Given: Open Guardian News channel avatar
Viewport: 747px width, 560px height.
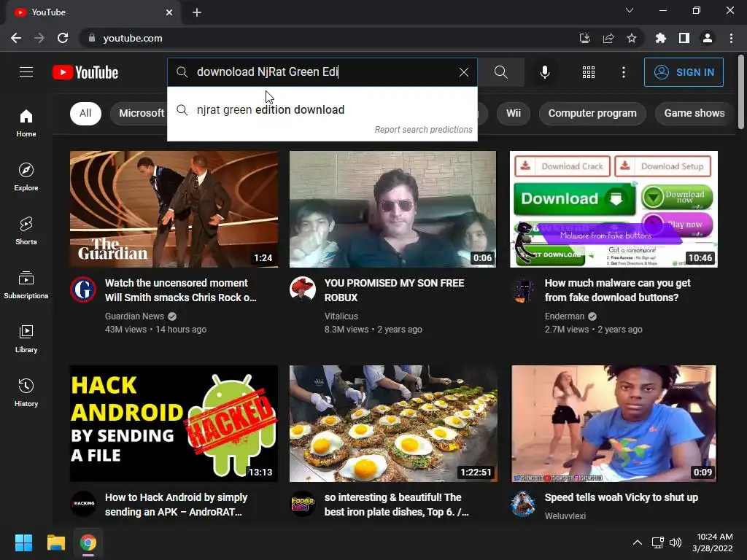Looking at the screenshot, I should coord(83,289).
